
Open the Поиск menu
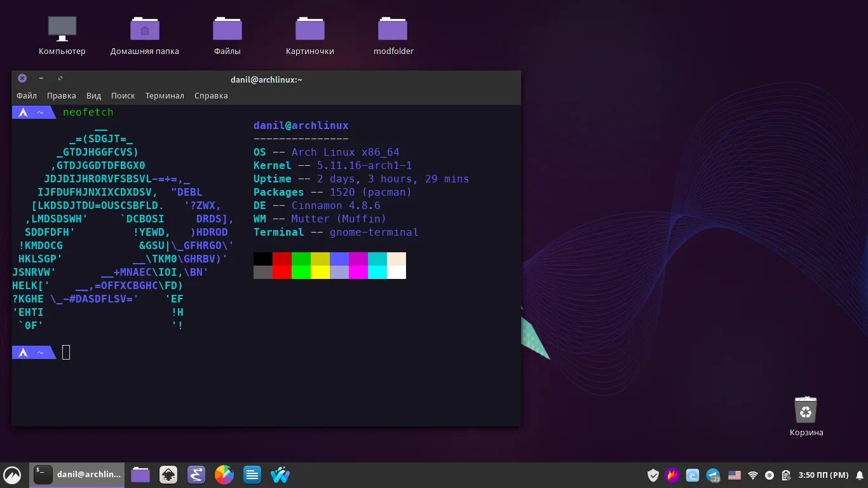(x=123, y=96)
